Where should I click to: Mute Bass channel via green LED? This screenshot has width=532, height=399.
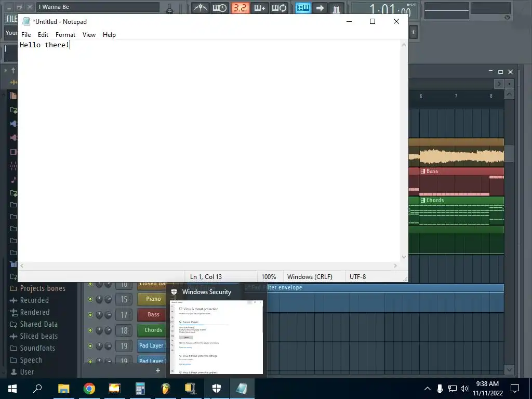90,315
